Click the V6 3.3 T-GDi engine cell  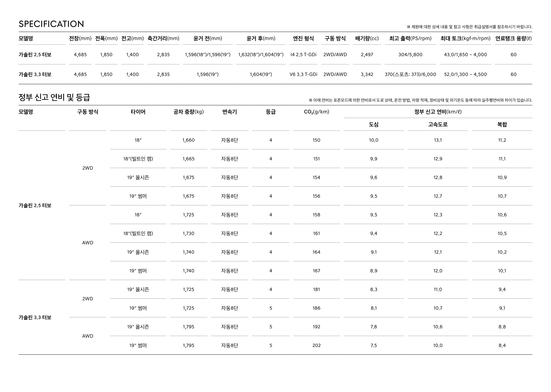pos(303,74)
